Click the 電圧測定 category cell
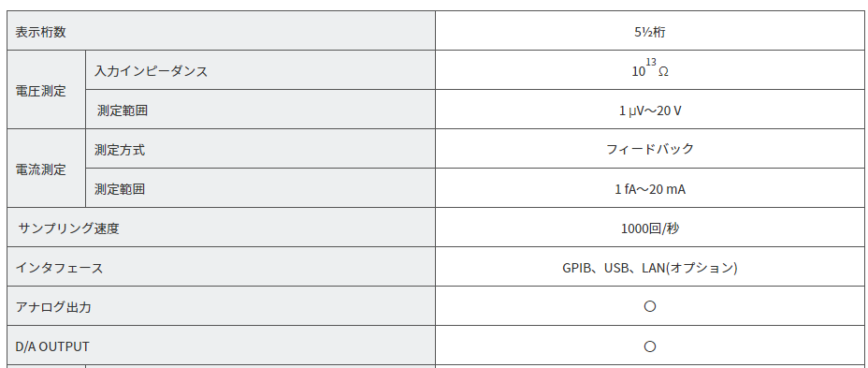868x368 pixels. pyautogui.click(x=47, y=90)
